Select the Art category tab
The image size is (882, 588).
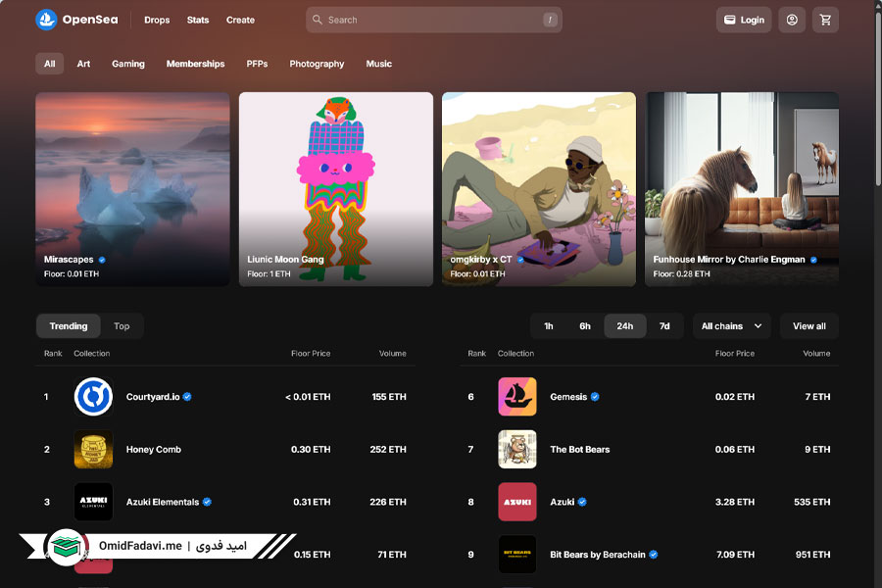point(83,64)
